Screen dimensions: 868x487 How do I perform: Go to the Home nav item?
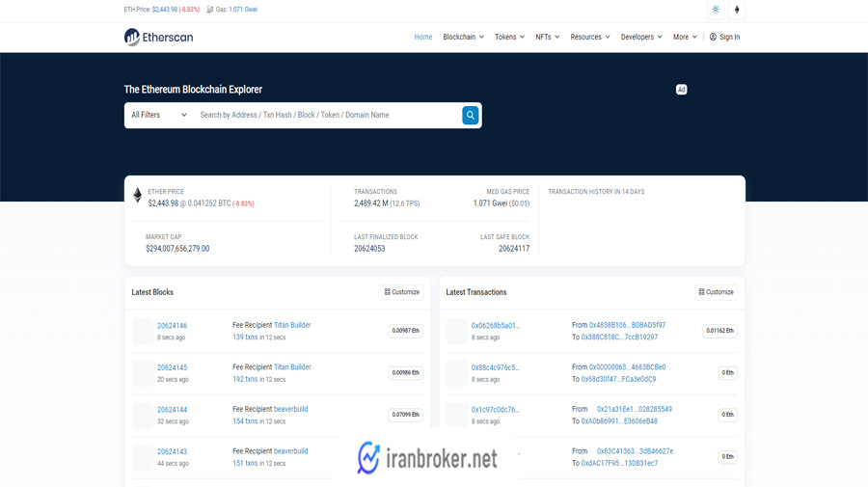click(x=423, y=37)
